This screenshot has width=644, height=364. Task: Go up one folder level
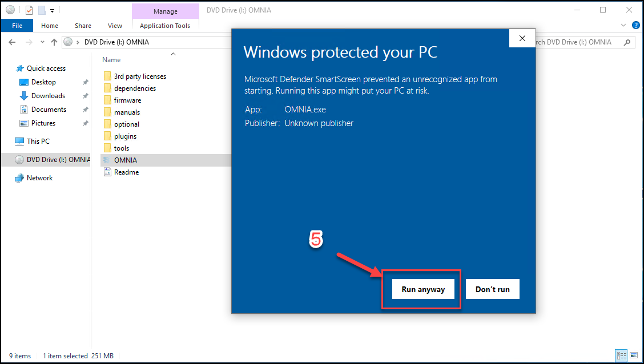(54, 42)
